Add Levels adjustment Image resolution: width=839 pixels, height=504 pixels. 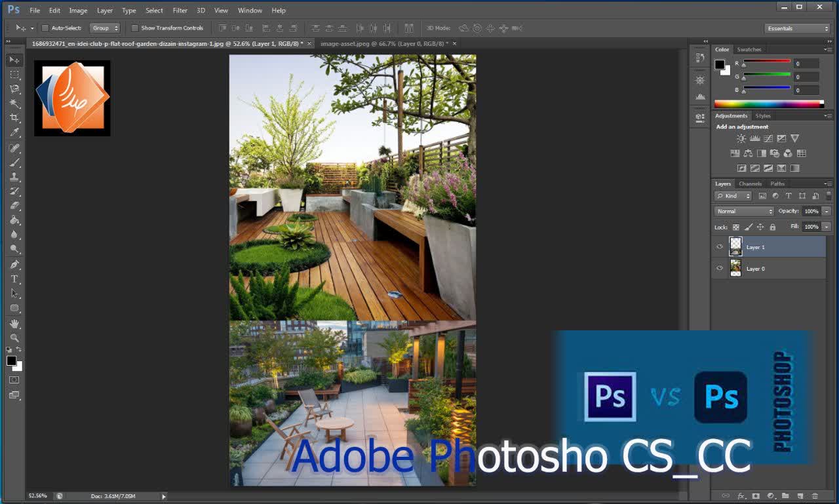coord(754,139)
